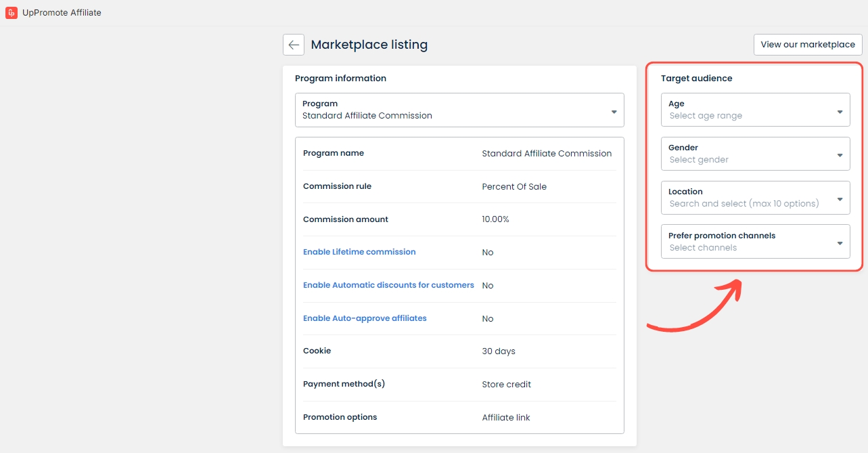This screenshot has height=453, width=868.
Task: Click the UpPromote Affiliate app logo icon
Action: [x=12, y=12]
